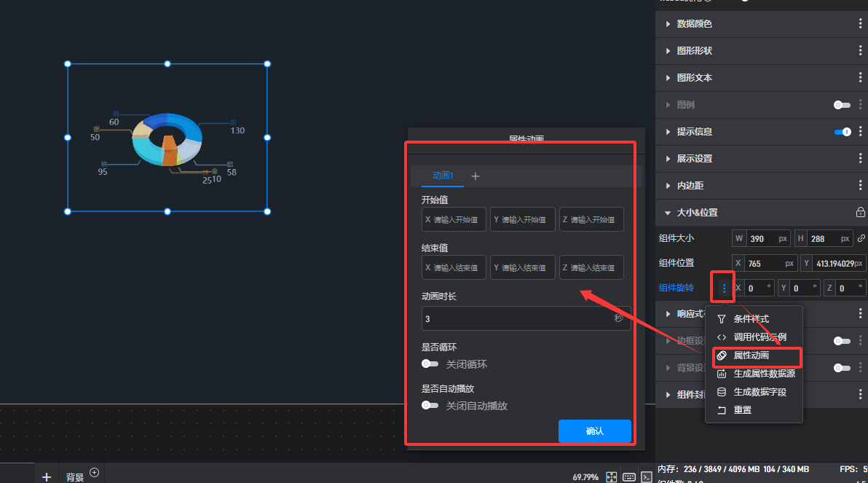Click circled plus icon beside 背景
Screen dimensions: 868x483
[94, 473]
